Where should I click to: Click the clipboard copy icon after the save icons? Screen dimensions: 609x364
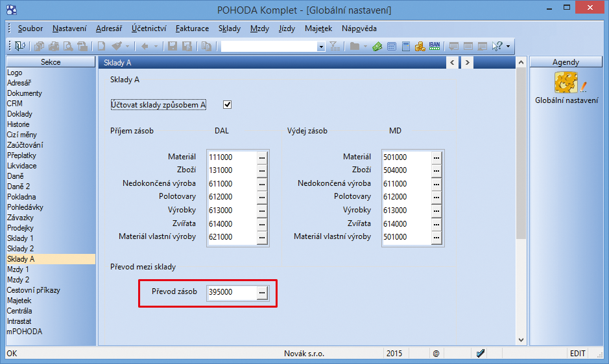pyautogui.click(x=207, y=47)
